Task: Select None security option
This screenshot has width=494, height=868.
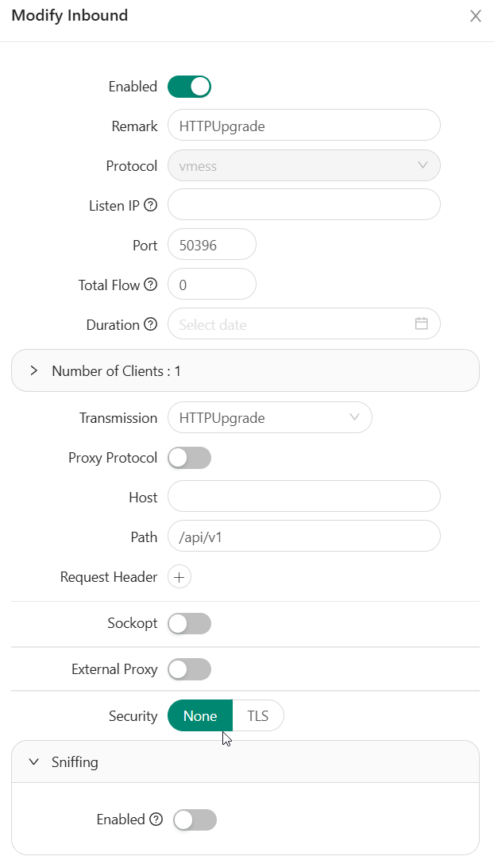Action: (x=199, y=715)
